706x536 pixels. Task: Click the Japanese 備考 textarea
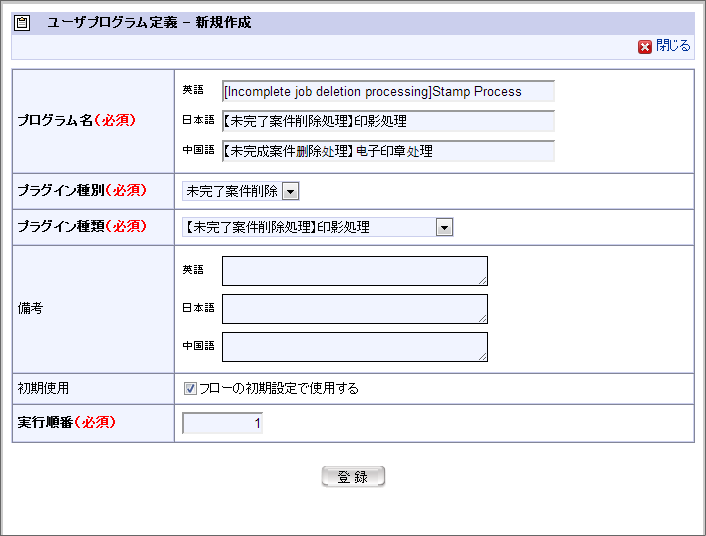point(354,309)
